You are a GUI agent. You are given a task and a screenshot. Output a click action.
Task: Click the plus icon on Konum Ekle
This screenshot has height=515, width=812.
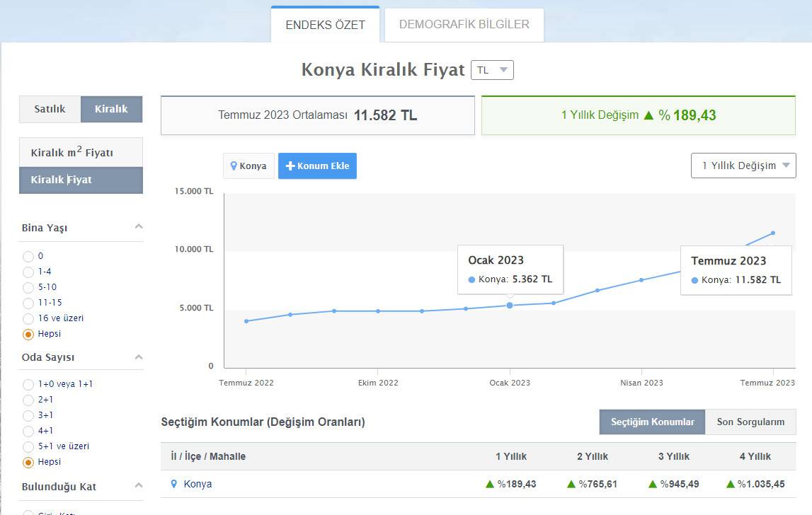click(x=290, y=166)
